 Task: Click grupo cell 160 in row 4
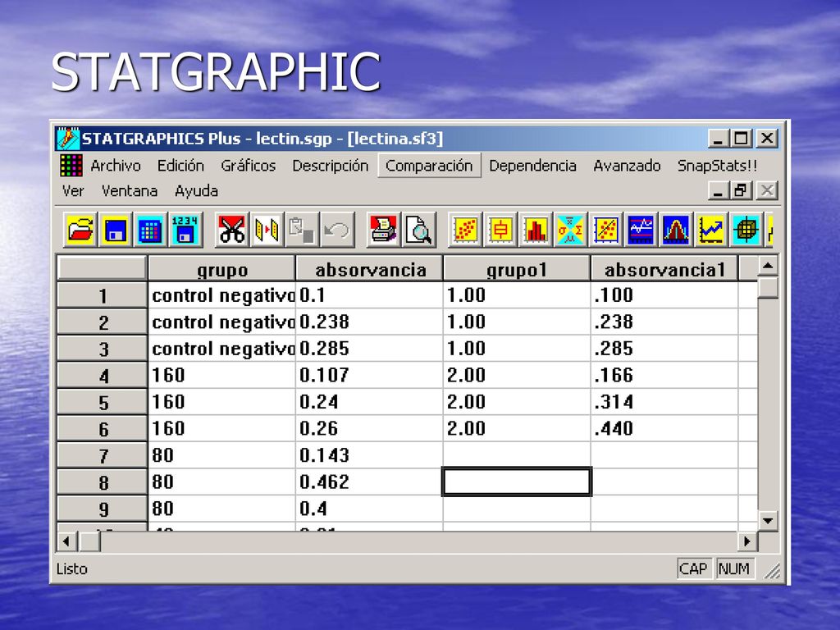(x=221, y=375)
